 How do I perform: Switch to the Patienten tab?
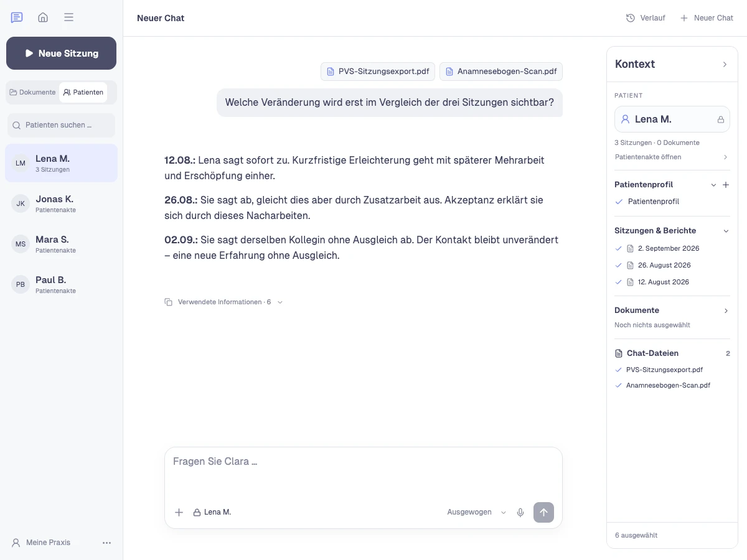83,92
